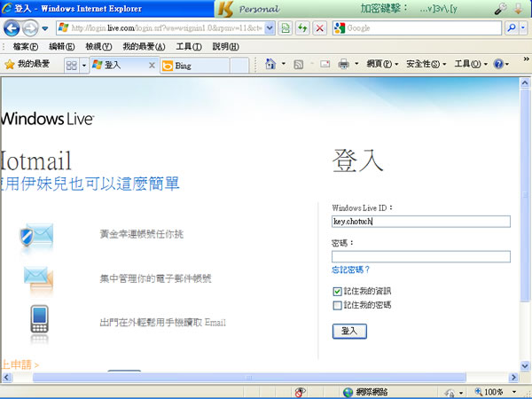Viewport: 532px width, 399px height.
Task: Click the browser Back button
Action: tap(13, 28)
